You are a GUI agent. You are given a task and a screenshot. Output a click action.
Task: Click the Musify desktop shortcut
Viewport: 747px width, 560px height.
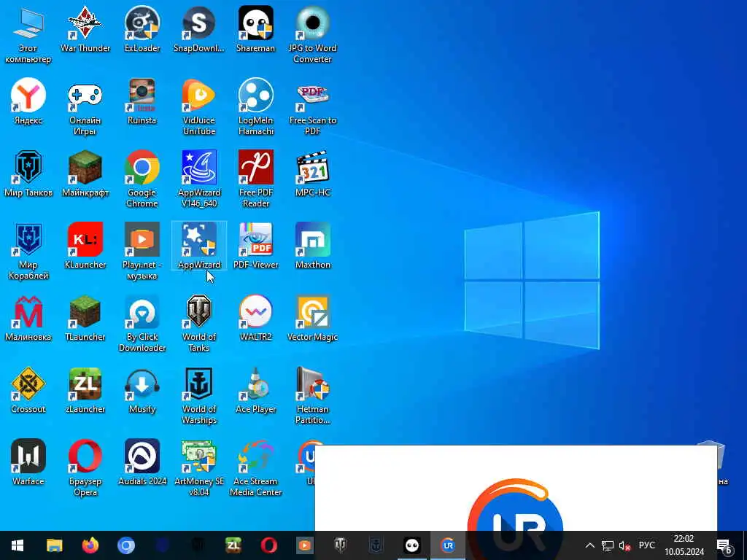[x=142, y=390]
